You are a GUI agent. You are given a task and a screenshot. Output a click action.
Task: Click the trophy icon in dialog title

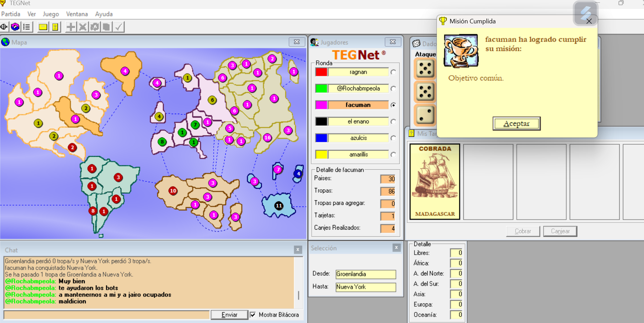click(443, 21)
